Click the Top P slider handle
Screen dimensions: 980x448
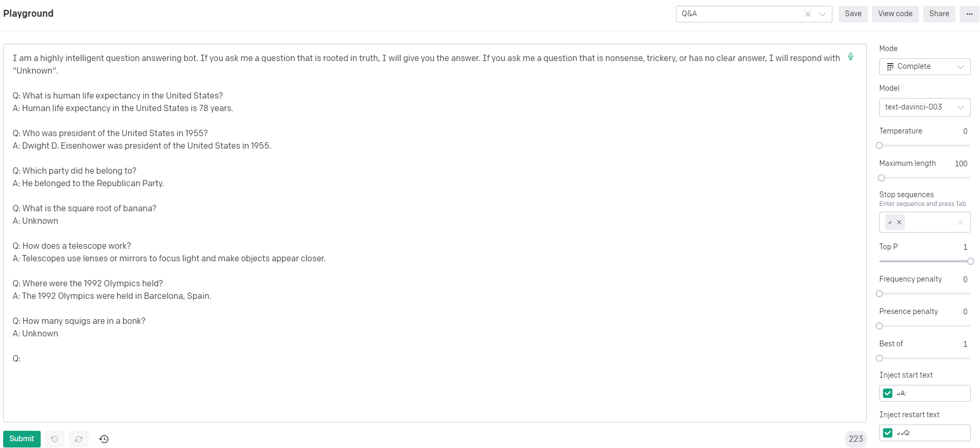[x=970, y=261]
